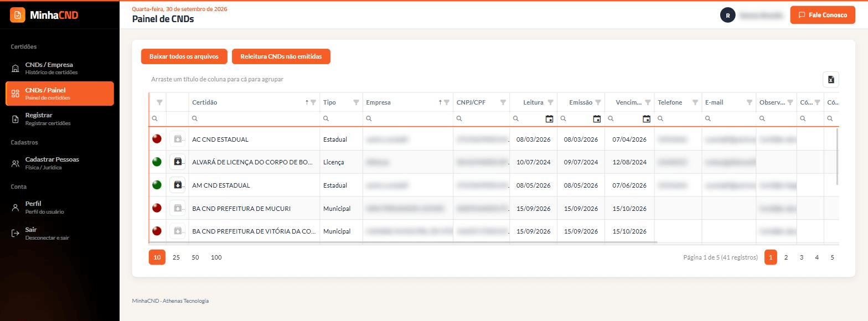Viewport: 868px width, 321px height.
Task: Click the greyed download icon for AC CND ESTADUAL
Action: 178,139
